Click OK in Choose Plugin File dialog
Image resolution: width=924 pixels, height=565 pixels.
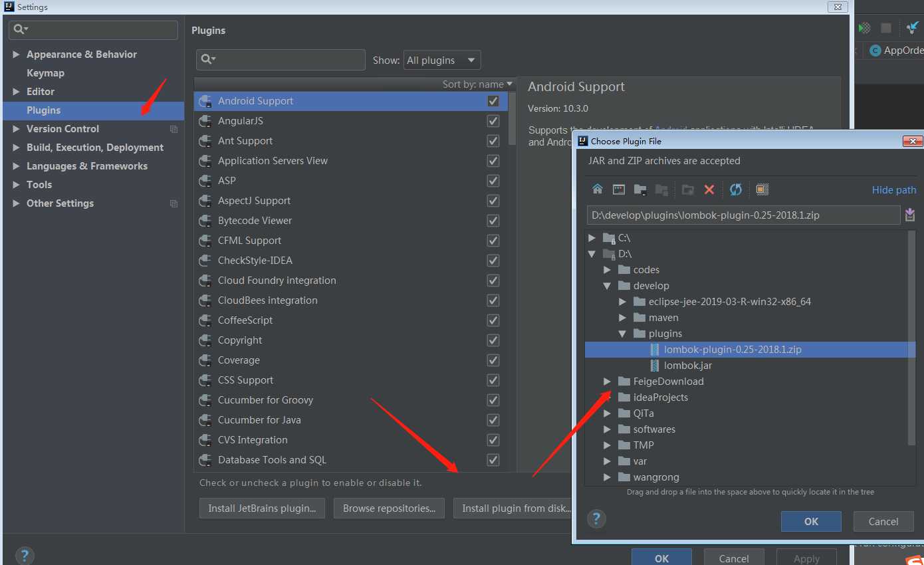(811, 521)
